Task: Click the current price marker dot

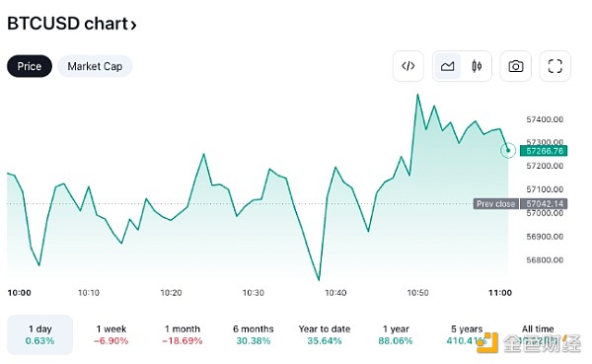Action: (508, 150)
